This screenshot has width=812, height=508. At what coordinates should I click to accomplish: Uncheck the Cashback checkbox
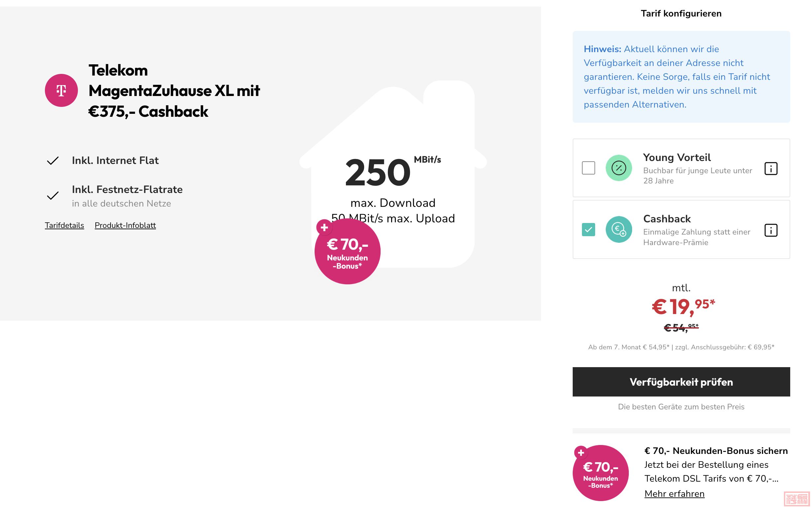(588, 230)
